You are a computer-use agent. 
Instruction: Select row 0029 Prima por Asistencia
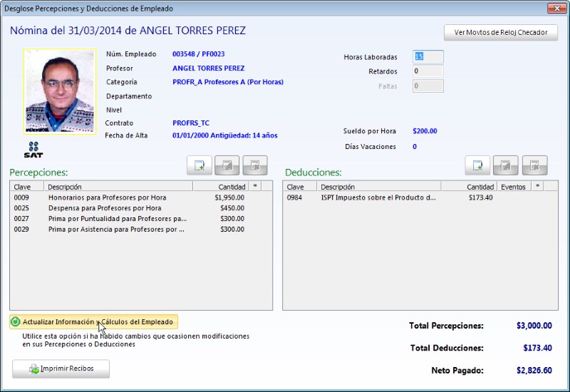click(140, 229)
